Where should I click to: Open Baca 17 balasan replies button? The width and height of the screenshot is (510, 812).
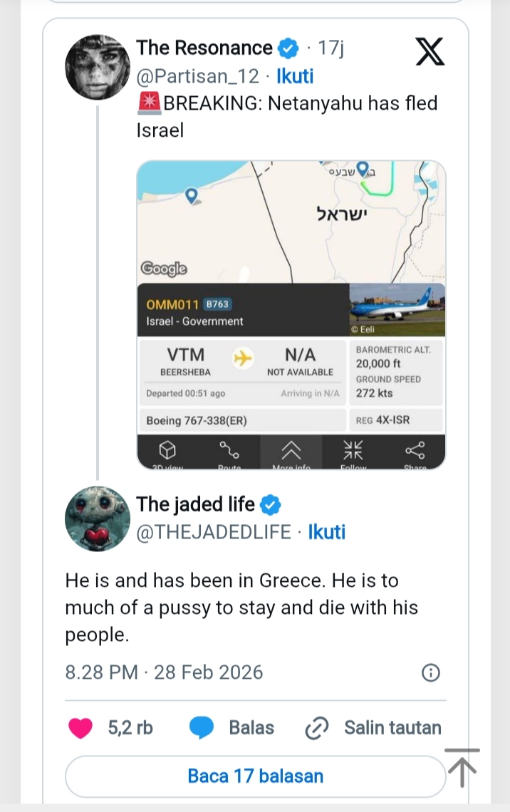pos(255,776)
